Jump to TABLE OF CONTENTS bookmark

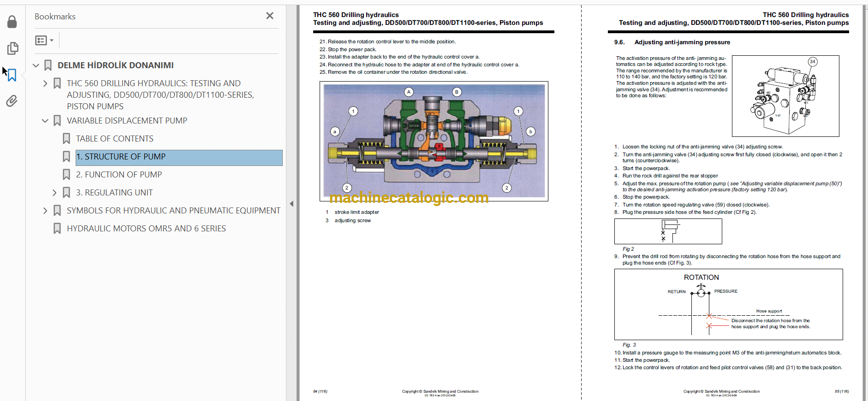point(115,139)
